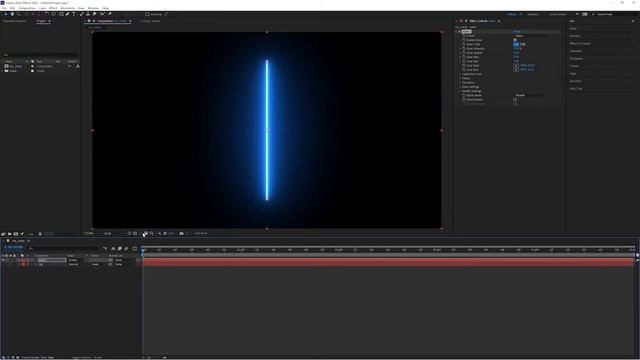The height and width of the screenshot is (360, 640).
Task: Click the shy layers icon in timeline
Action: tap(113, 248)
